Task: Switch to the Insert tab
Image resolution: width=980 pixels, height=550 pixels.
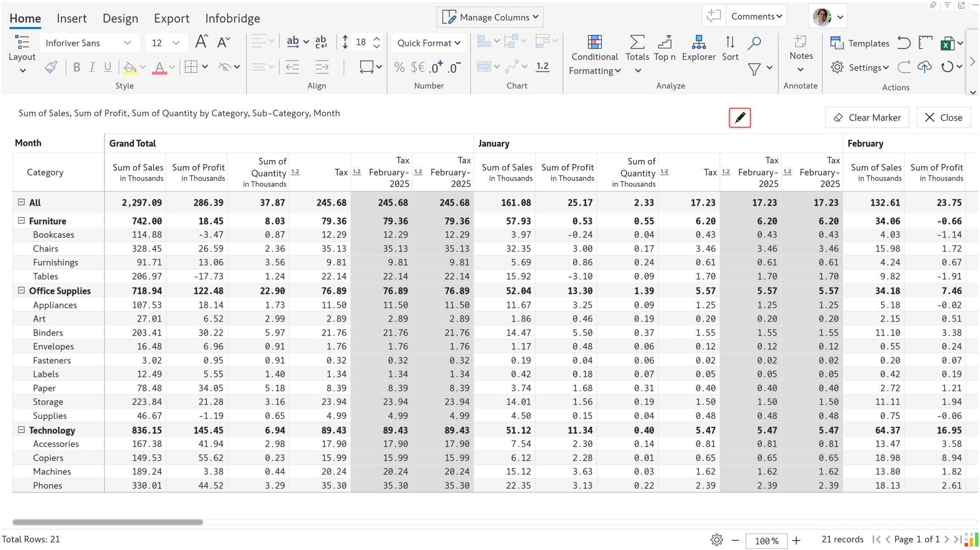Action: point(71,18)
